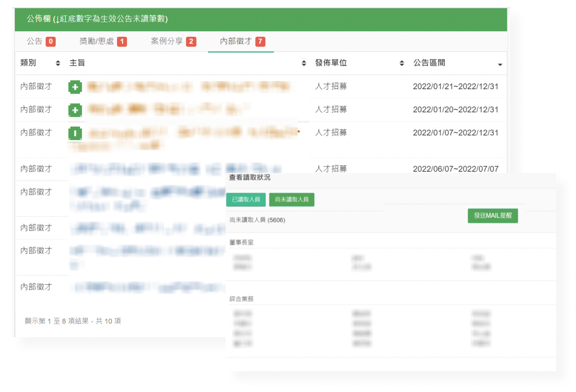Toggle the 公告區間 descending sort arrow
576x392 pixels.
pyautogui.click(x=500, y=65)
